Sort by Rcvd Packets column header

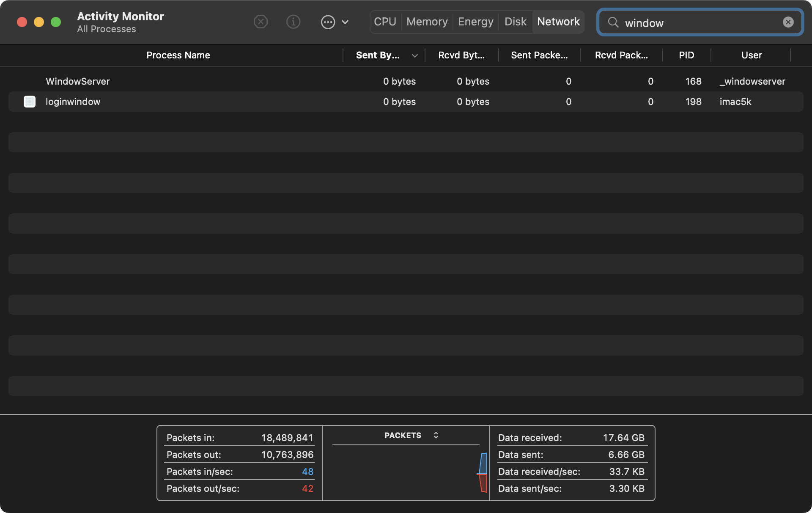click(621, 55)
